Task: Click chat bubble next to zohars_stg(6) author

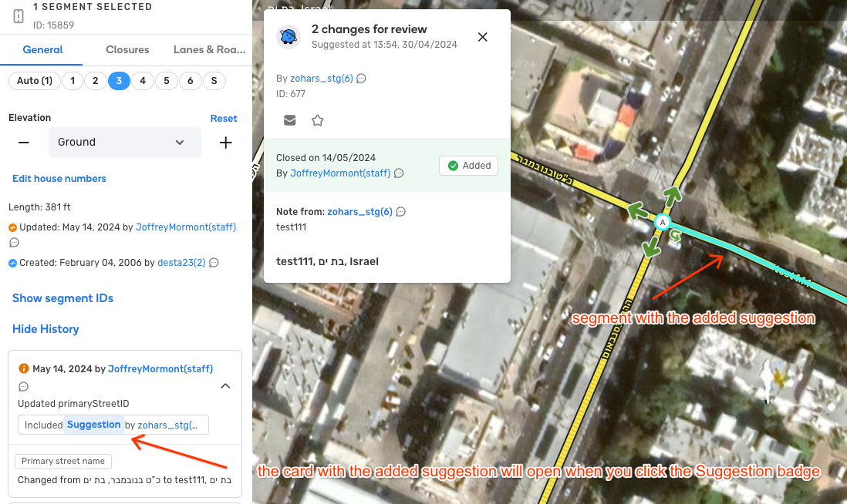Action: click(361, 79)
